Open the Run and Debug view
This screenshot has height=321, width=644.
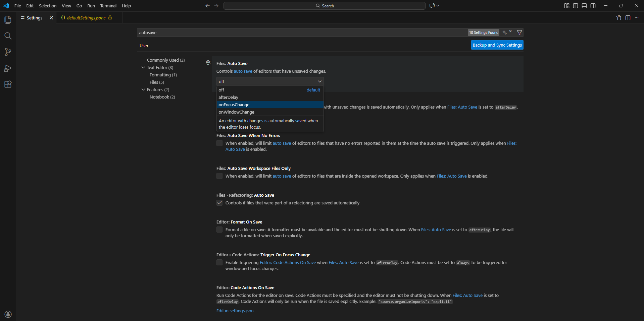[8, 68]
